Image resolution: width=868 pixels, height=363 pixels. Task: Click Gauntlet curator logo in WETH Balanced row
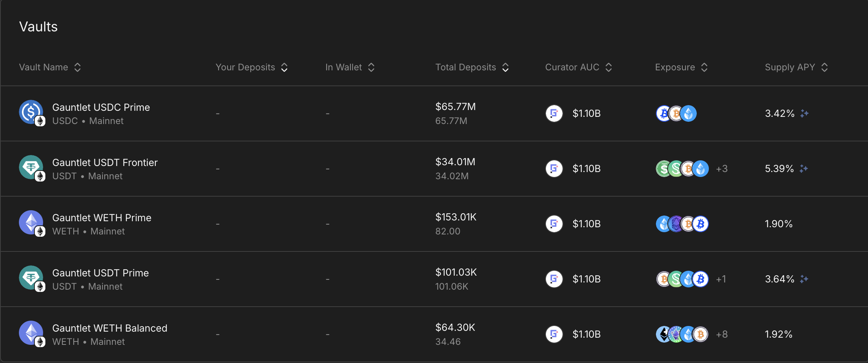pyautogui.click(x=554, y=334)
